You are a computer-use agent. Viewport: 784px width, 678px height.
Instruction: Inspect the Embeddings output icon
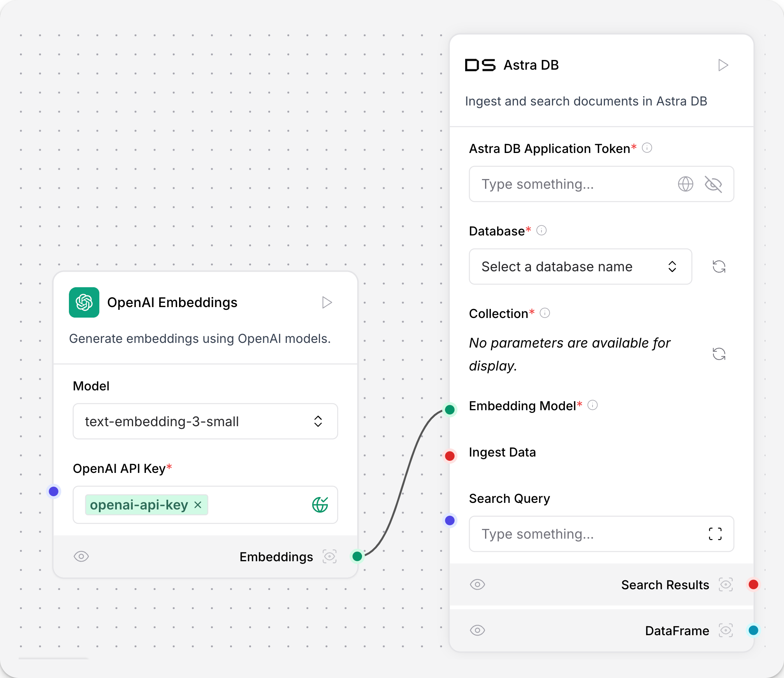coord(329,557)
